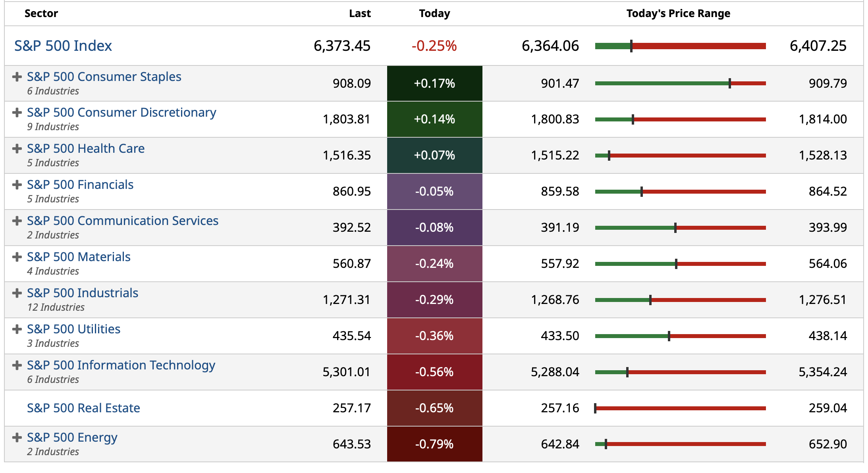Click the plus icon beside Materials
The image size is (868, 473).
pyautogui.click(x=17, y=257)
